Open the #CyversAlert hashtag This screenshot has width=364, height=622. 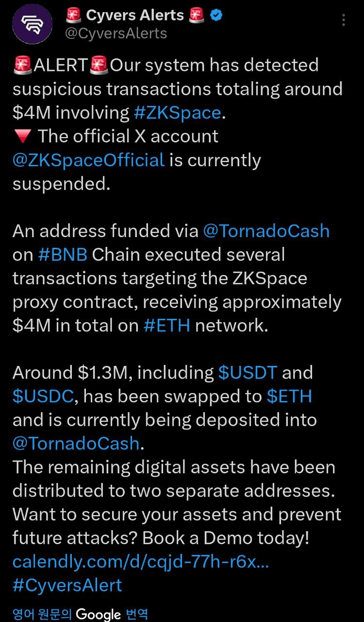[x=67, y=586]
